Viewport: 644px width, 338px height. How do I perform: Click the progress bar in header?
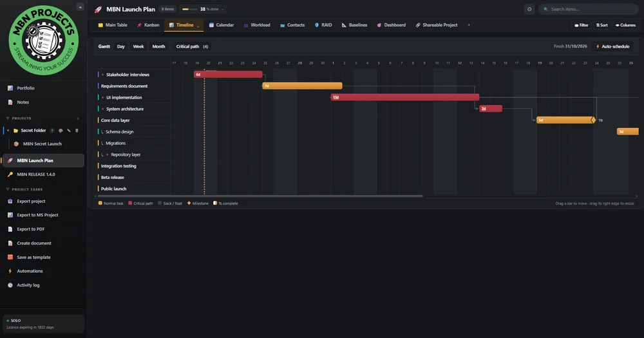point(189,9)
